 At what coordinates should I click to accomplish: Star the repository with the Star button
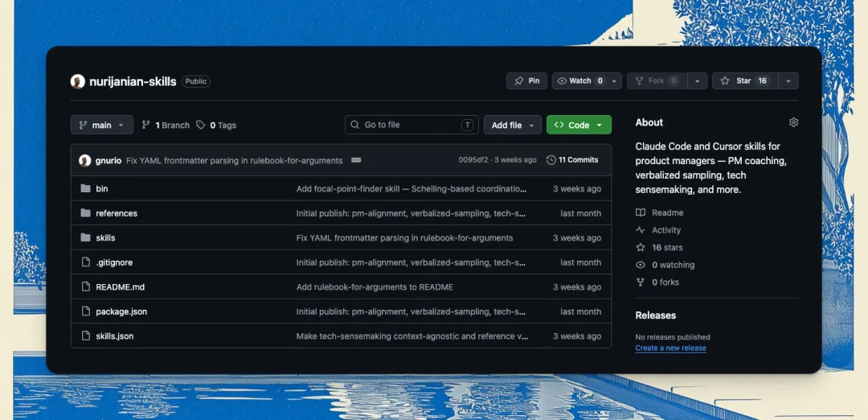[745, 81]
